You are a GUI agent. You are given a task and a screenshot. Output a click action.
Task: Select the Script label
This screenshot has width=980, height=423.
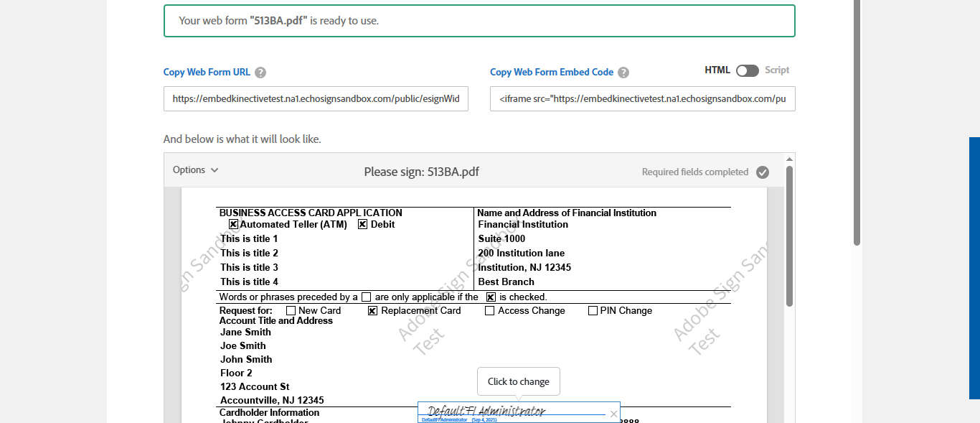click(777, 70)
